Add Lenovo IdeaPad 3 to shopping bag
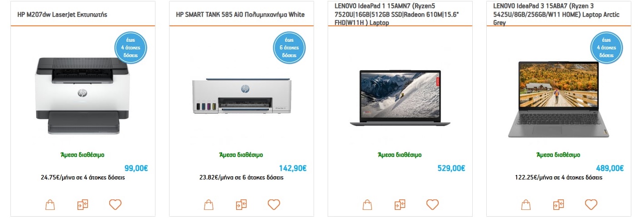 point(526,204)
